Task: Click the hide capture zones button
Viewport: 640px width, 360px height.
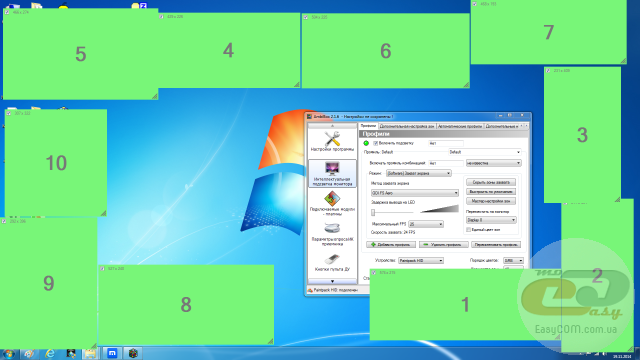Action: click(x=491, y=182)
